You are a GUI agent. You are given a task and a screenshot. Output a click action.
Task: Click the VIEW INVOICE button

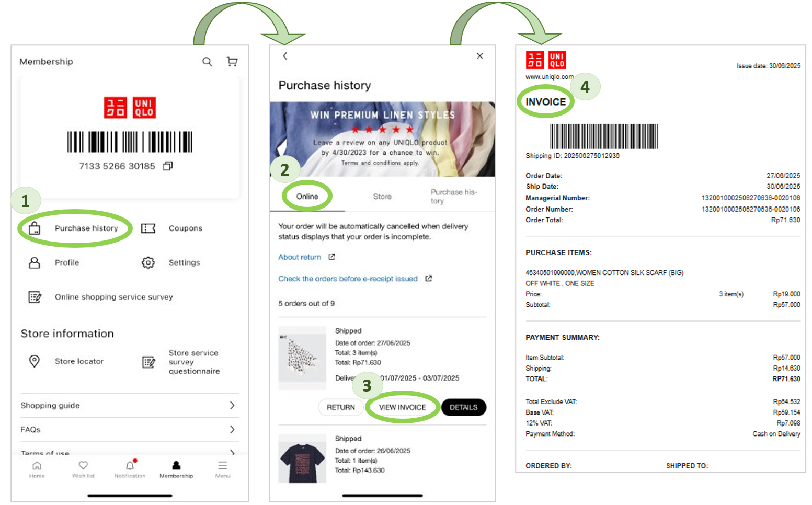402,407
